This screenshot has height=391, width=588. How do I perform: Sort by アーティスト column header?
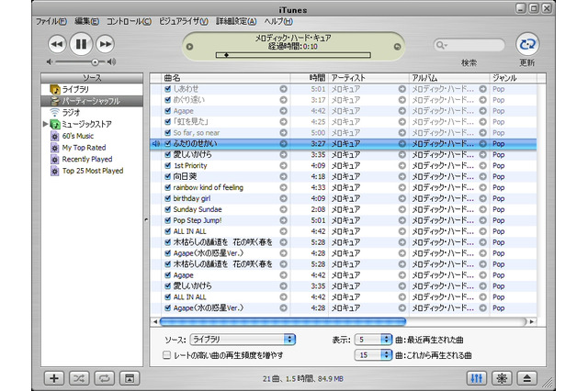coord(368,78)
